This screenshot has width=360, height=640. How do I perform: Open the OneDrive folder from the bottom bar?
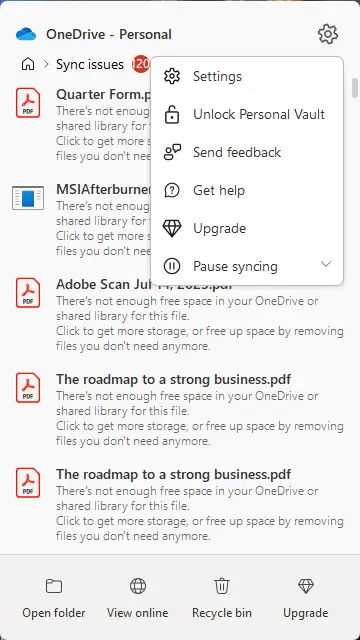[x=54, y=598]
